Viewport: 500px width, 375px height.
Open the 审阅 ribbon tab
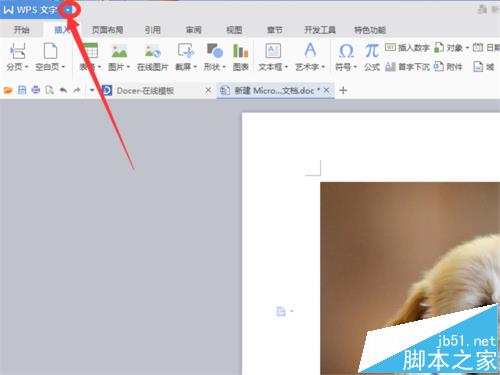(x=193, y=30)
